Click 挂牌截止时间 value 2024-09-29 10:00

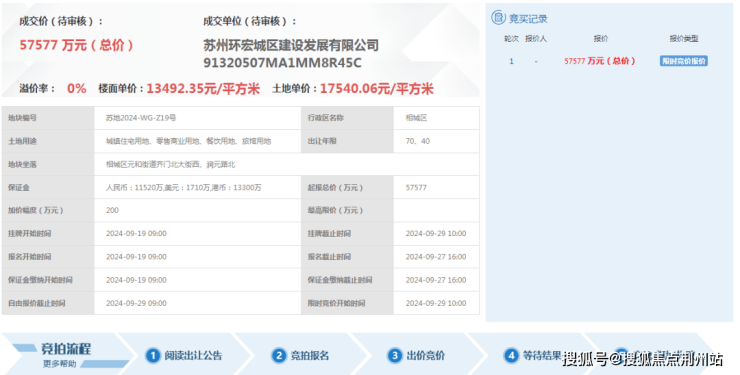pyautogui.click(x=436, y=233)
